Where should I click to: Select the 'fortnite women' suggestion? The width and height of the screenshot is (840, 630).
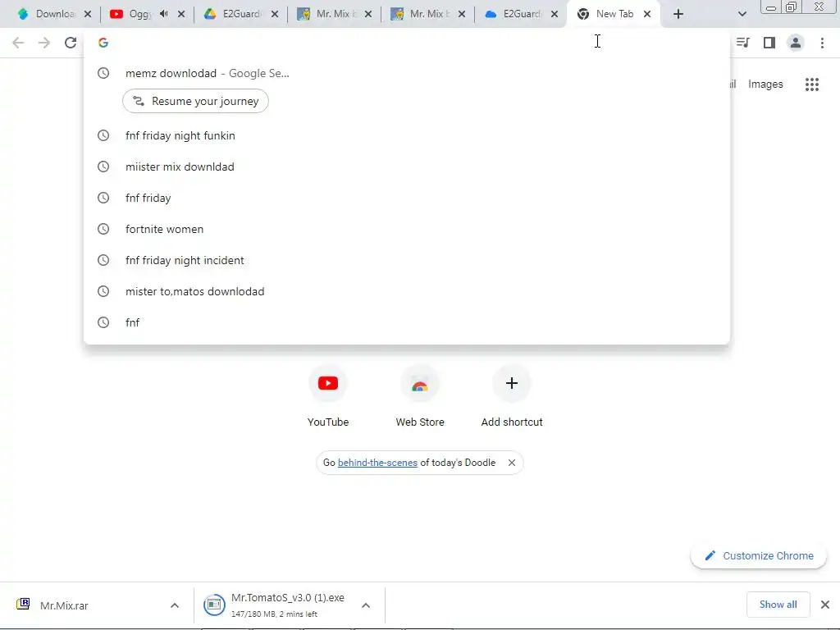click(407, 229)
